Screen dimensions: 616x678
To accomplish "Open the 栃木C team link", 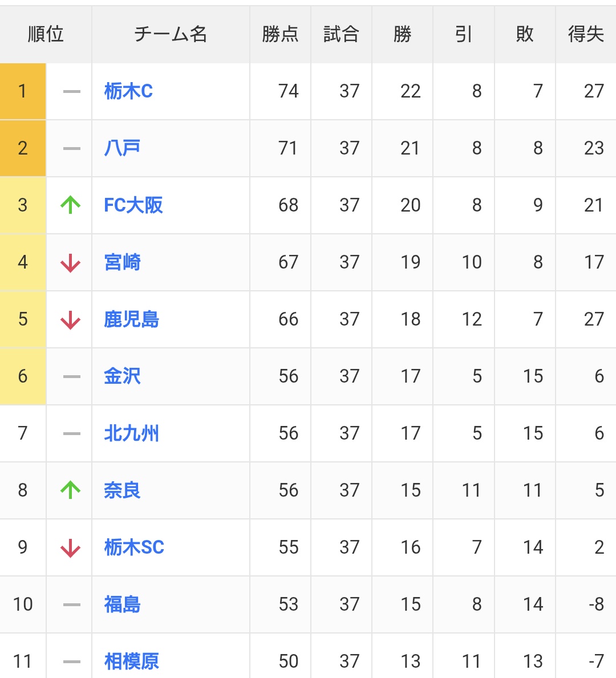I will pos(128,91).
